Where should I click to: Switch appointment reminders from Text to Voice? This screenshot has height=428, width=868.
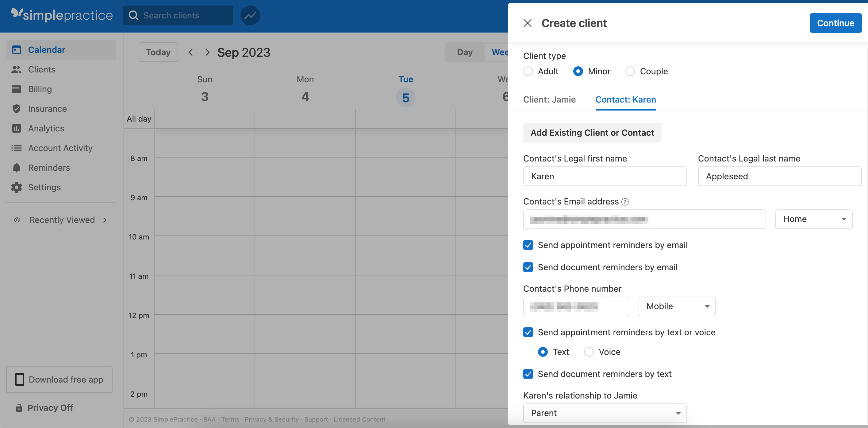(589, 352)
